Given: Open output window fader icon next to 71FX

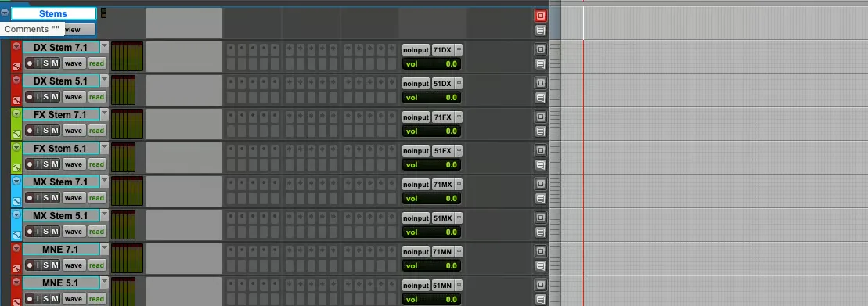Looking at the screenshot, I should pos(459,117).
